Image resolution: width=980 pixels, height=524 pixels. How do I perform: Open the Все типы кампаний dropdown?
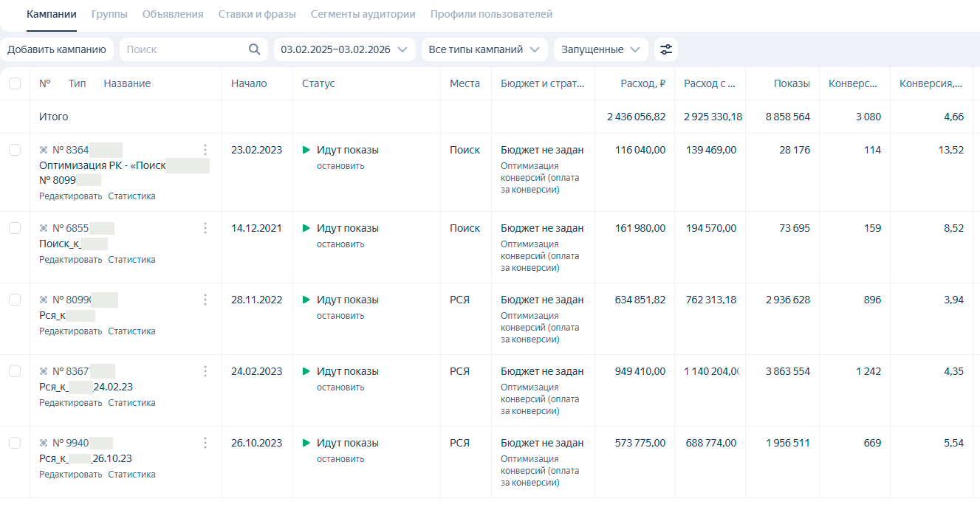coord(484,49)
